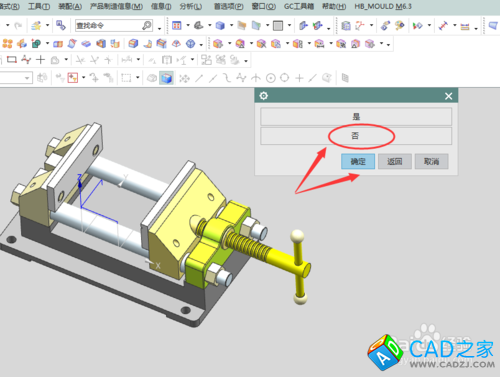
Task: Click the blue shaded cube rendering icon
Action: click(220, 26)
